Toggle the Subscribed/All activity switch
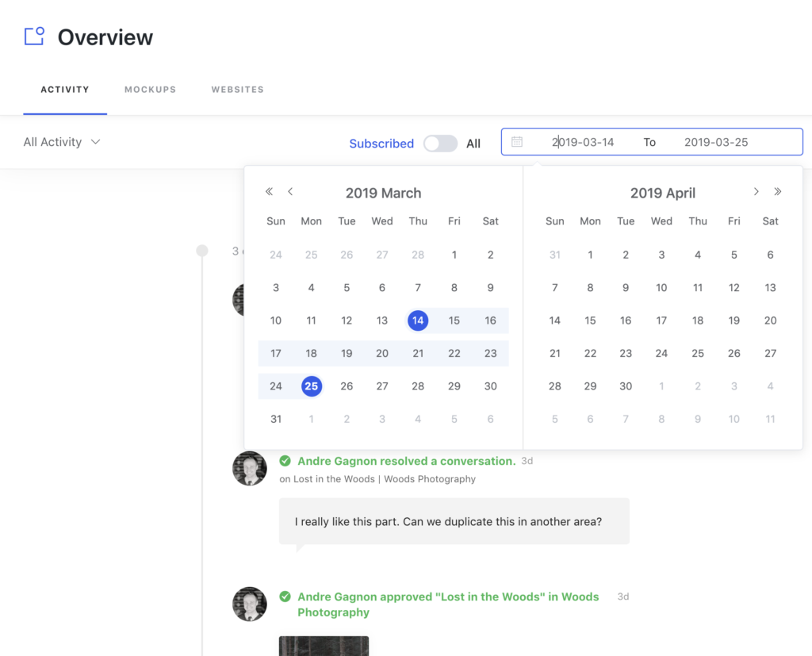 click(x=440, y=143)
